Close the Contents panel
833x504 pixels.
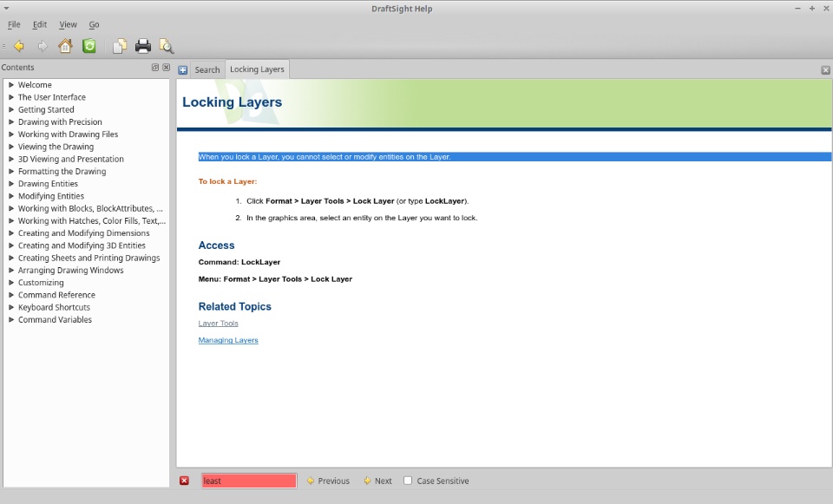(x=167, y=68)
